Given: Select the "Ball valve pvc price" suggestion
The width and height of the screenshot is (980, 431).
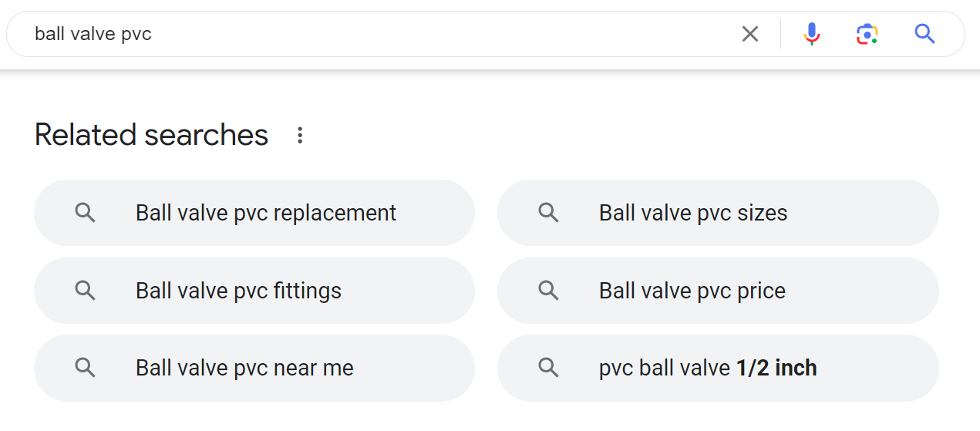Looking at the screenshot, I should pos(692,291).
